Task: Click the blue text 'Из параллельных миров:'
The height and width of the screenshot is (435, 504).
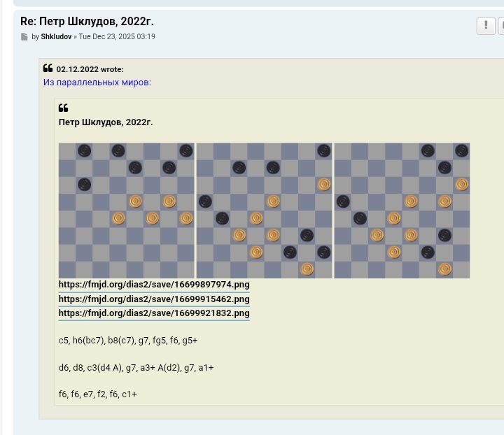Action: click(x=97, y=83)
